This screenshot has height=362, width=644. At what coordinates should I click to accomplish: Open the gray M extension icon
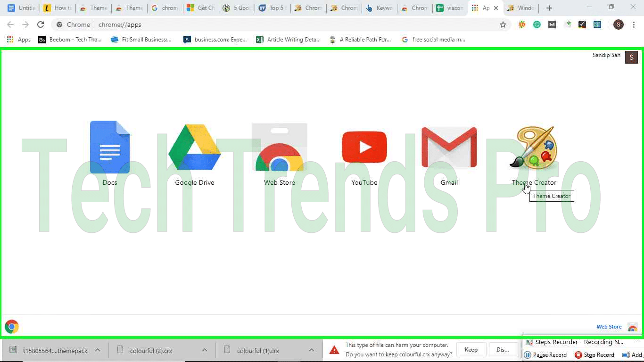point(552,25)
